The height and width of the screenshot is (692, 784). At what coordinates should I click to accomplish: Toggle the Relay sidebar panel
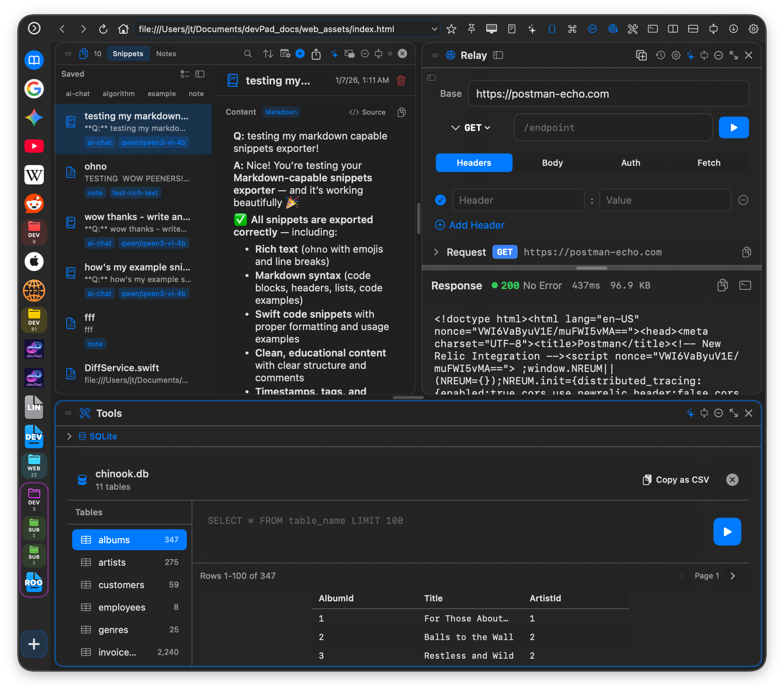tap(498, 55)
